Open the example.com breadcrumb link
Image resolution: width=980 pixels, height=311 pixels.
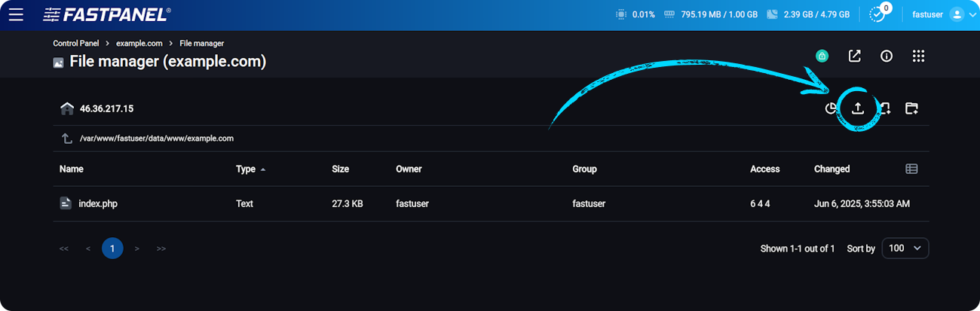click(139, 44)
